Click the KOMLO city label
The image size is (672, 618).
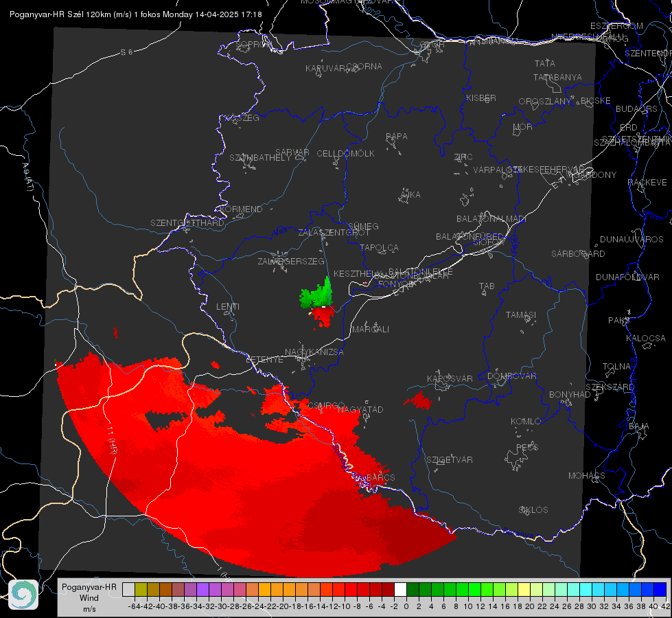coord(526,422)
